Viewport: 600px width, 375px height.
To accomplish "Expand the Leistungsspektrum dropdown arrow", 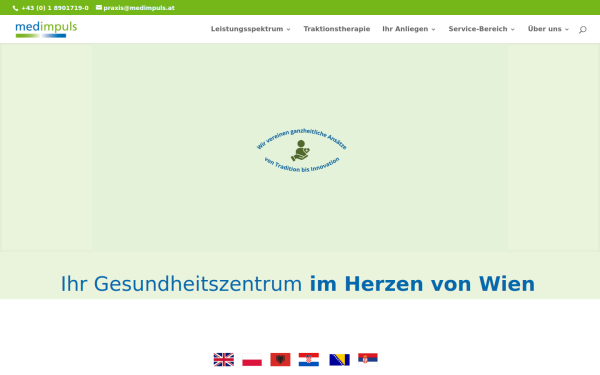I will pyautogui.click(x=289, y=29).
